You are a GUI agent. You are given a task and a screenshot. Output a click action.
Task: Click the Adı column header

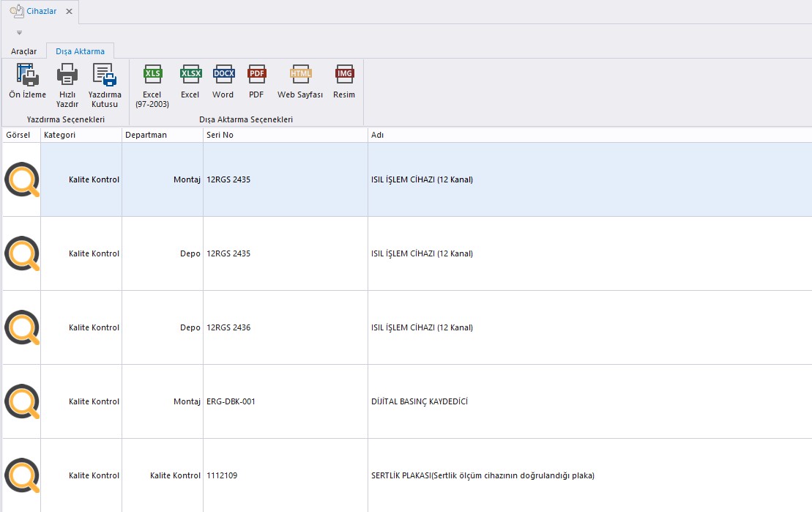click(x=586, y=136)
